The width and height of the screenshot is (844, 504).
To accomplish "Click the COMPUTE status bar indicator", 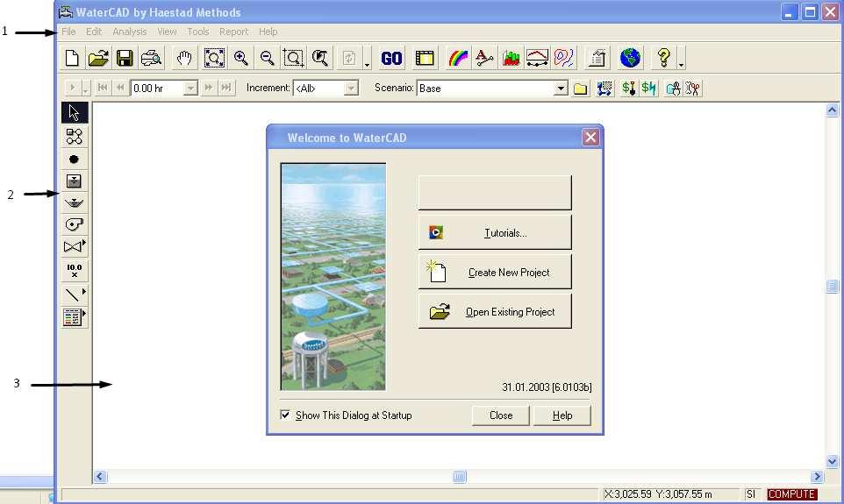I will 791,493.
